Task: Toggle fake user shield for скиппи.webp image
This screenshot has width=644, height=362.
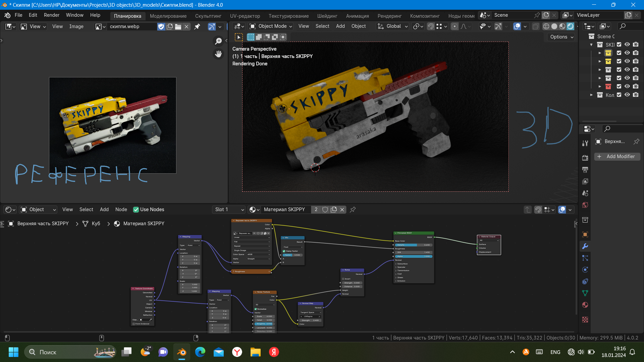Action: [161, 26]
